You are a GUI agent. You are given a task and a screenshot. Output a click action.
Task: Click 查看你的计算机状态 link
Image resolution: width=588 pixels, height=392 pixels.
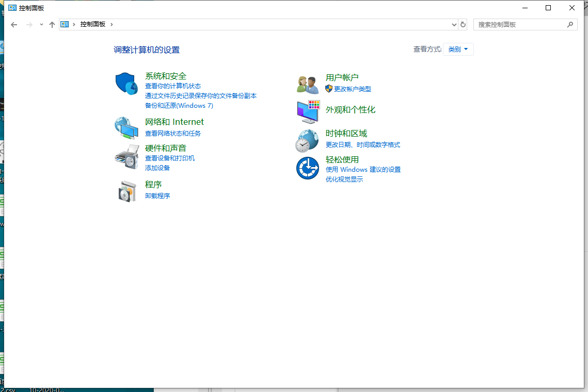pyautogui.click(x=173, y=86)
